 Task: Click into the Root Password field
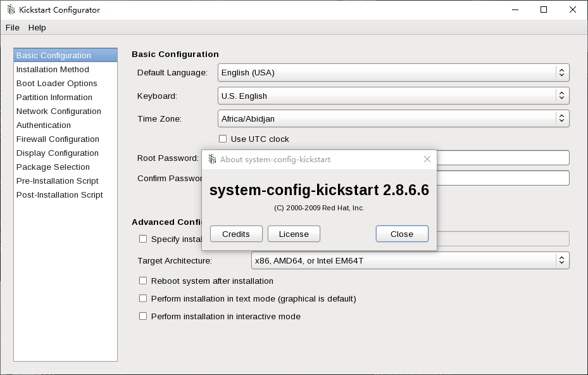[503, 158]
